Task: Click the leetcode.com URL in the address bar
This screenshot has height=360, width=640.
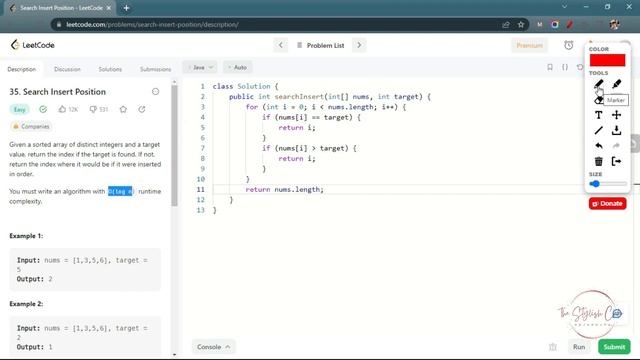Action: tap(152, 24)
